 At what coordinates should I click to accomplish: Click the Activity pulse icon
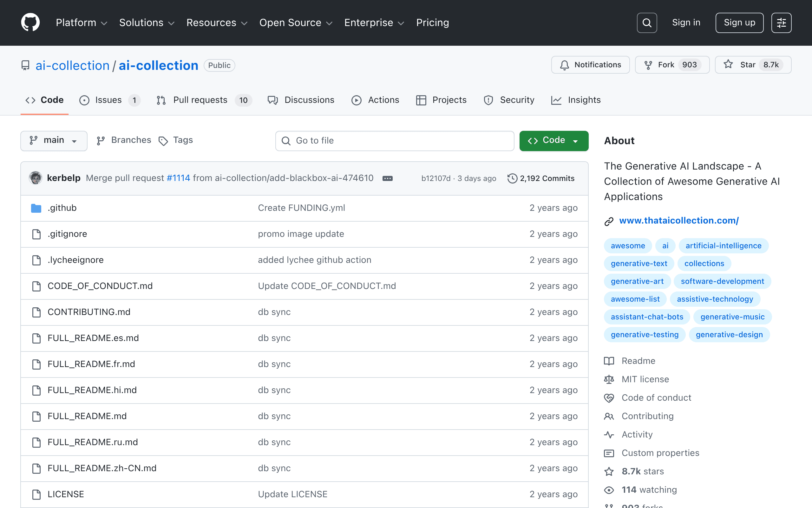tap(609, 435)
